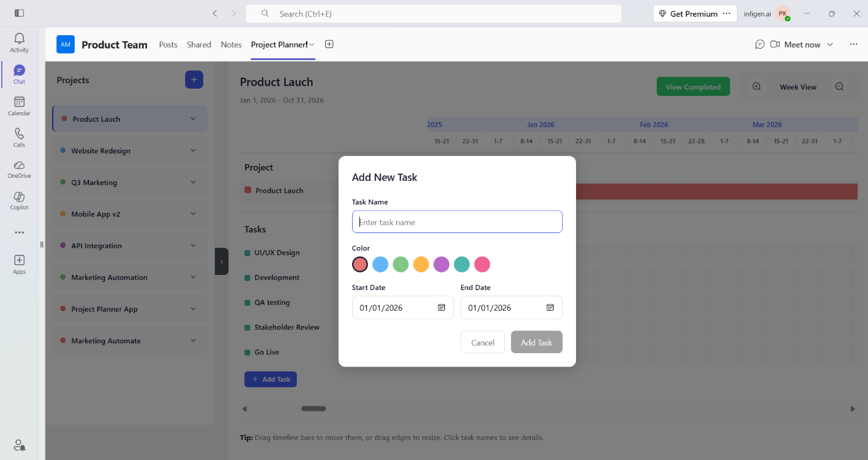Image resolution: width=868 pixels, height=460 pixels.
Task: Pick the green color swatch
Action: [401, 265]
